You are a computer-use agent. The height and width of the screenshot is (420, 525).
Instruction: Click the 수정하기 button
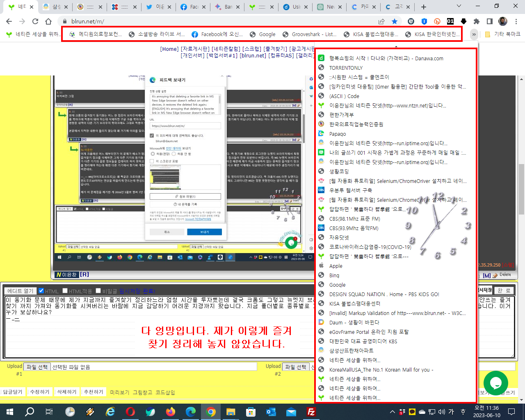point(40,392)
